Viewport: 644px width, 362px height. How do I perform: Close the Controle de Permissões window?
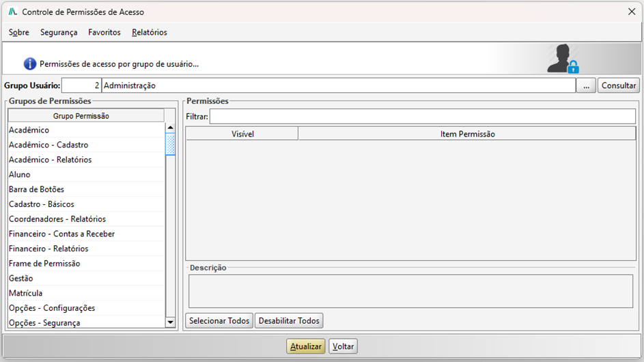point(632,12)
